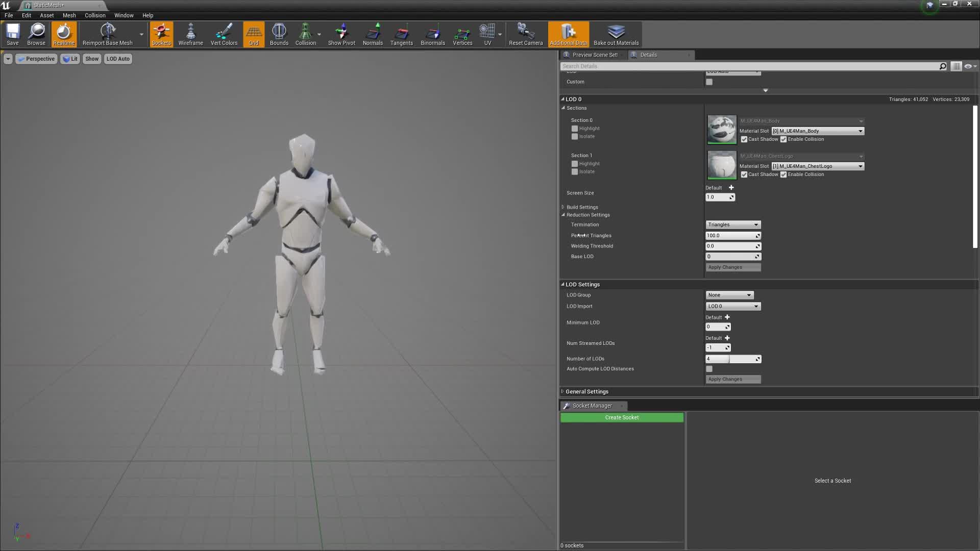Click the Create Socket button
980x551 pixels.
click(x=621, y=417)
